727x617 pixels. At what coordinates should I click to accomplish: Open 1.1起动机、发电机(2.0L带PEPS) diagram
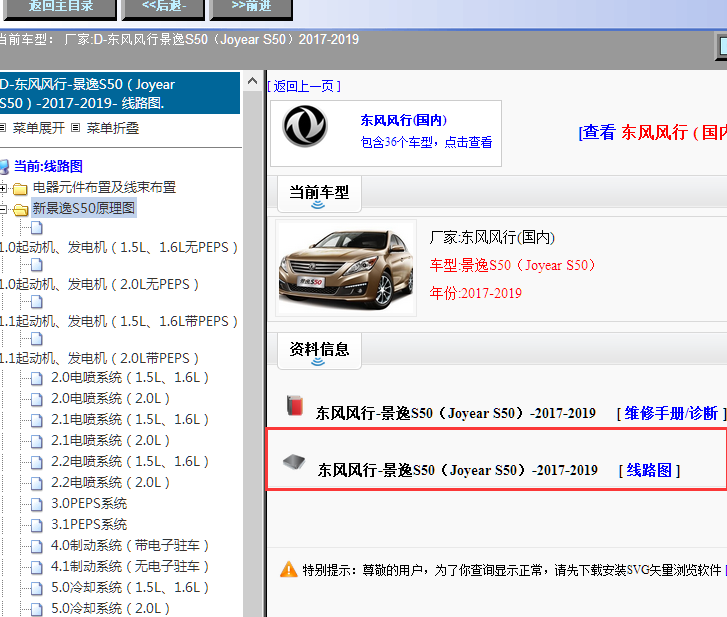coord(99,358)
